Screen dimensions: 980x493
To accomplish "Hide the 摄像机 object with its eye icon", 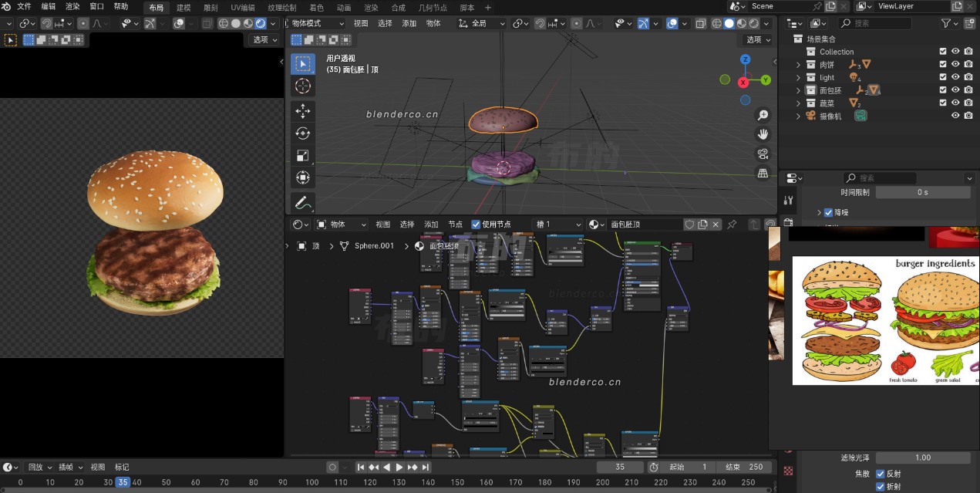I will [x=955, y=116].
